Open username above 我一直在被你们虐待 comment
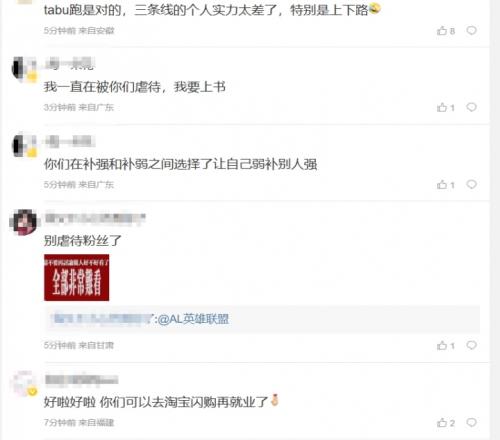The image size is (500, 440). pos(69,64)
